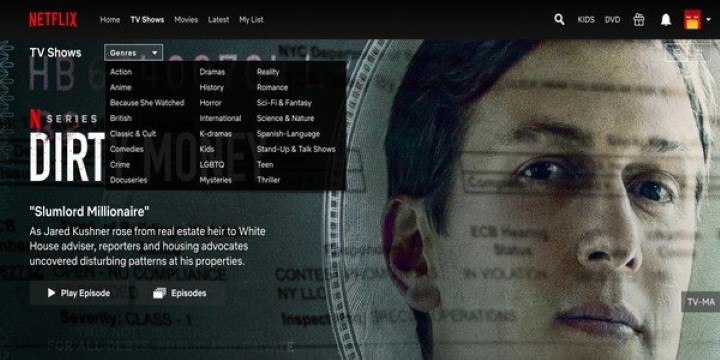This screenshot has width=720, height=360.
Task: Click the profile avatar icon
Action: tap(692, 20)
